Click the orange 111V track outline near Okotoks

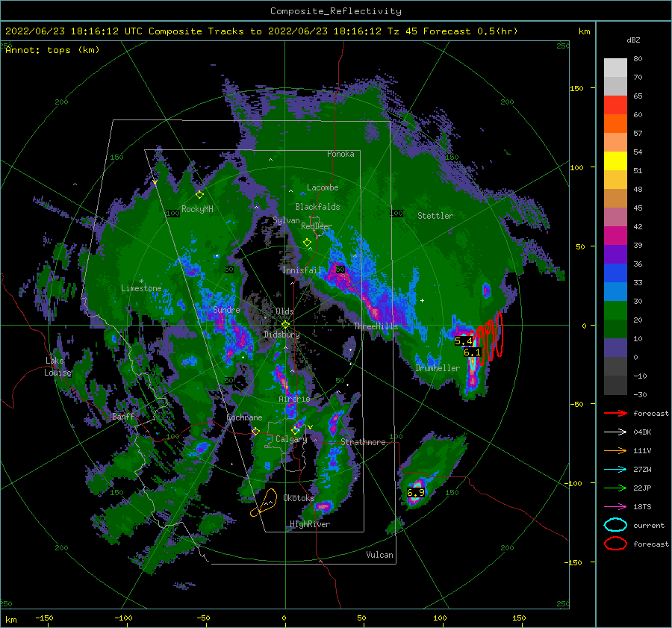pos(264,503)
